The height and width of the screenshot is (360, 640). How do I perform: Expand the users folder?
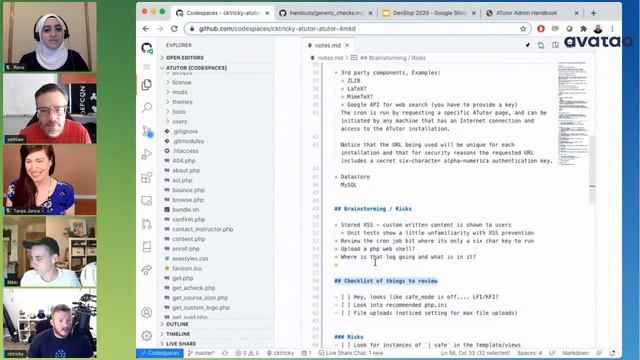tap(180, 122)
